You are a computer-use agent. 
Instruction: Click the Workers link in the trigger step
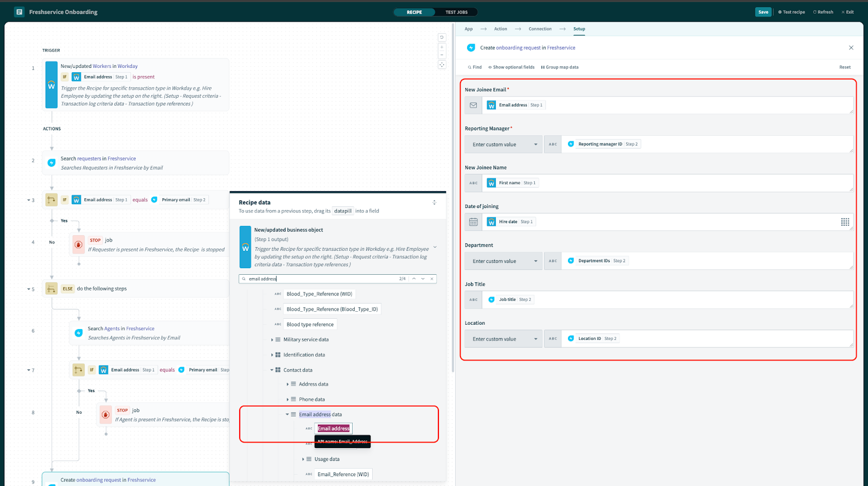click(x=101, y=66)
